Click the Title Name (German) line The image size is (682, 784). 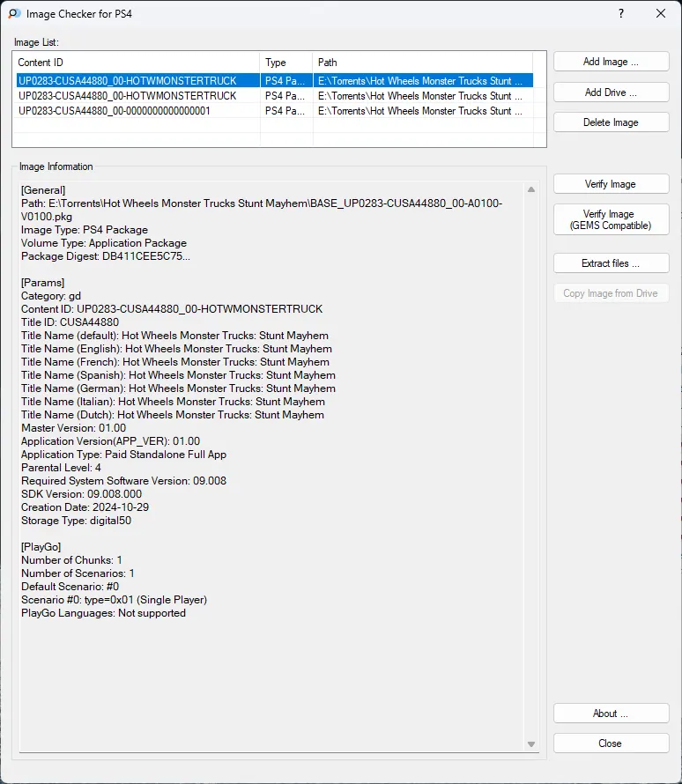pos(179,388)
